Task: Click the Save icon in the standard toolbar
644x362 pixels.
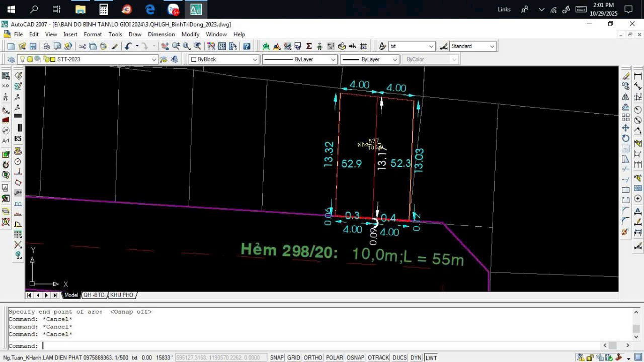Action: point(33,46)
